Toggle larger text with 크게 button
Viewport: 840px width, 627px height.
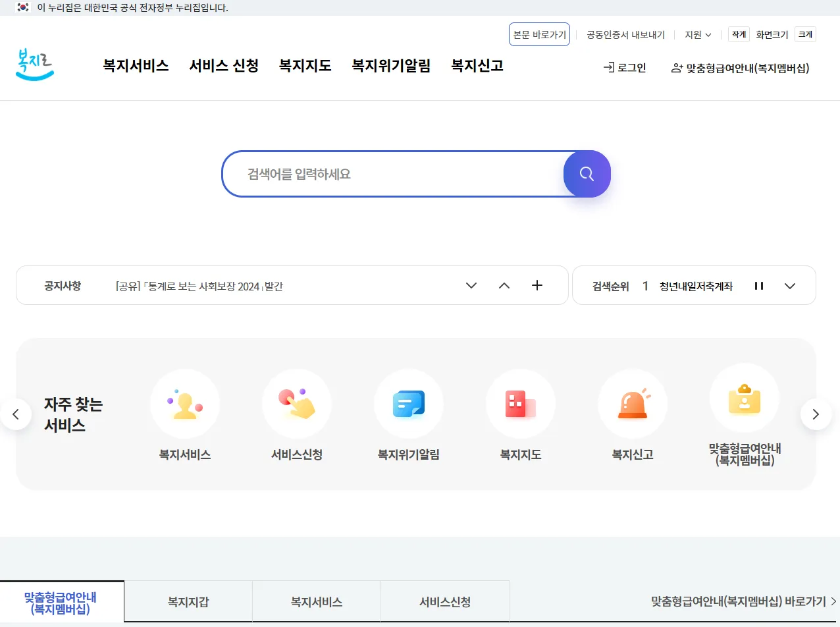[x=804, y=34]
